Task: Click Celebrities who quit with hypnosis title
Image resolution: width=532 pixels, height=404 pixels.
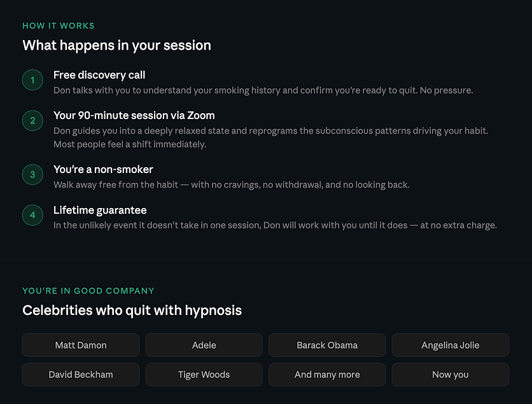Action: (x=132, y=310)
